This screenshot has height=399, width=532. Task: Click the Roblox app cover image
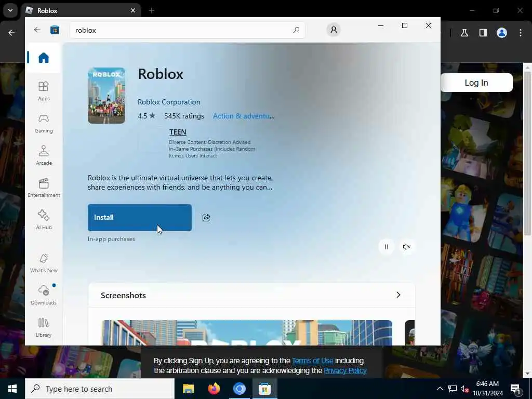[x=106, y=96]
